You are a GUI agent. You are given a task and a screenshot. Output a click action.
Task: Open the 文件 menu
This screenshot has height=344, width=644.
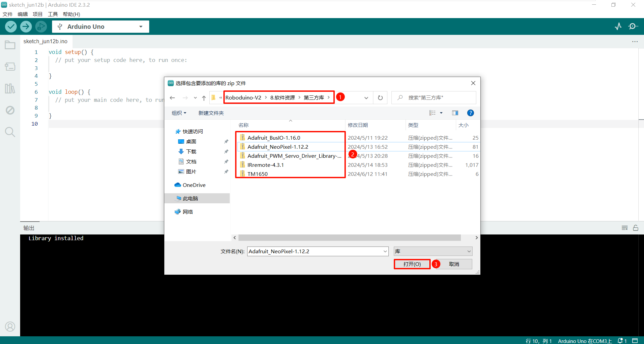(7, 14)
